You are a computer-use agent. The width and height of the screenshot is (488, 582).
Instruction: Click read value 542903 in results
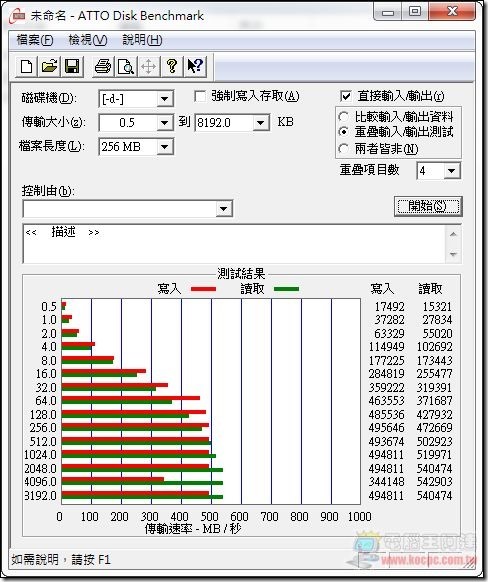pos(434,482)
